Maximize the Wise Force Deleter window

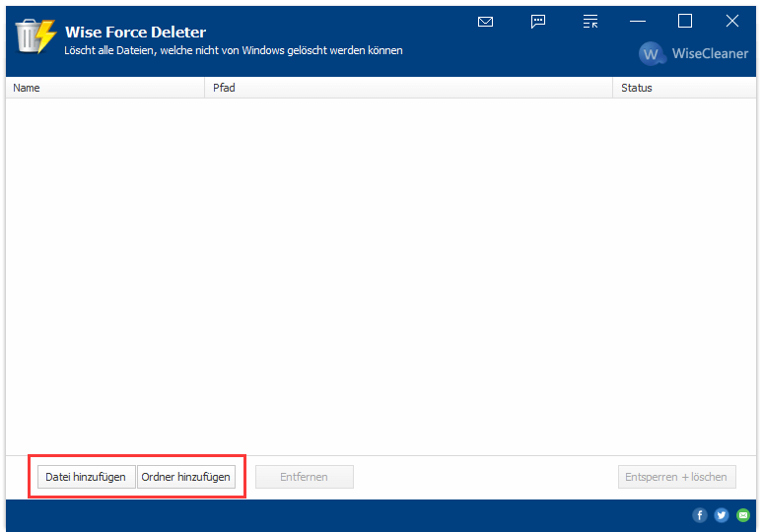point(685,22)
